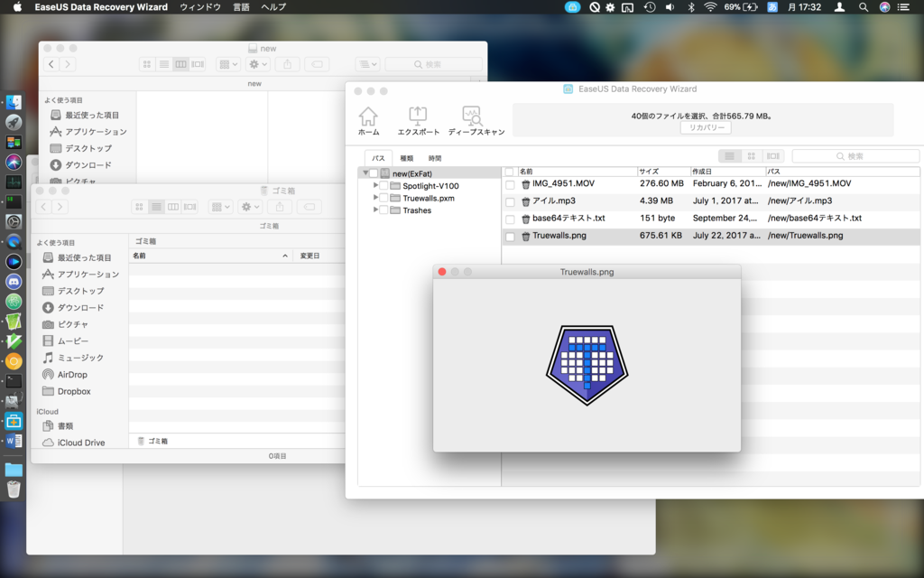Check the new(ExFat) tree checkbox
The width and height of the screenshot is (924, 578).
tap(374, 173)
